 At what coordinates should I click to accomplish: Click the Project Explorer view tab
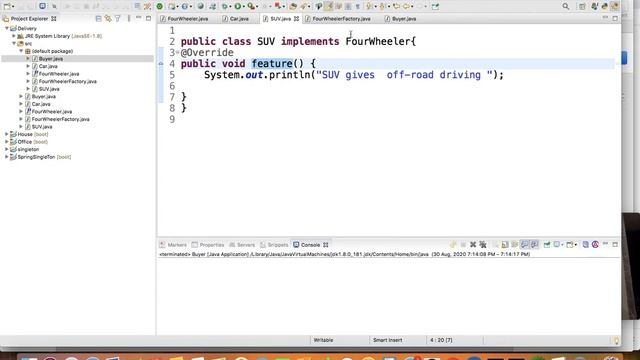[29, 19]
